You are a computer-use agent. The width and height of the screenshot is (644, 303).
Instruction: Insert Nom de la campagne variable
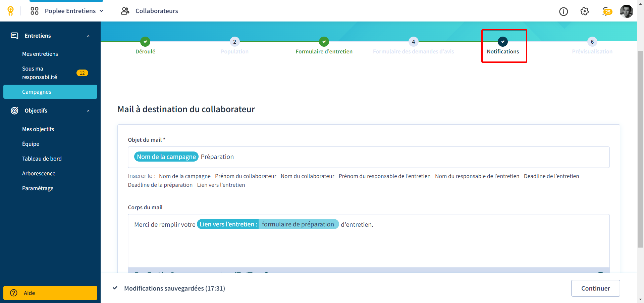click(185, 176)
